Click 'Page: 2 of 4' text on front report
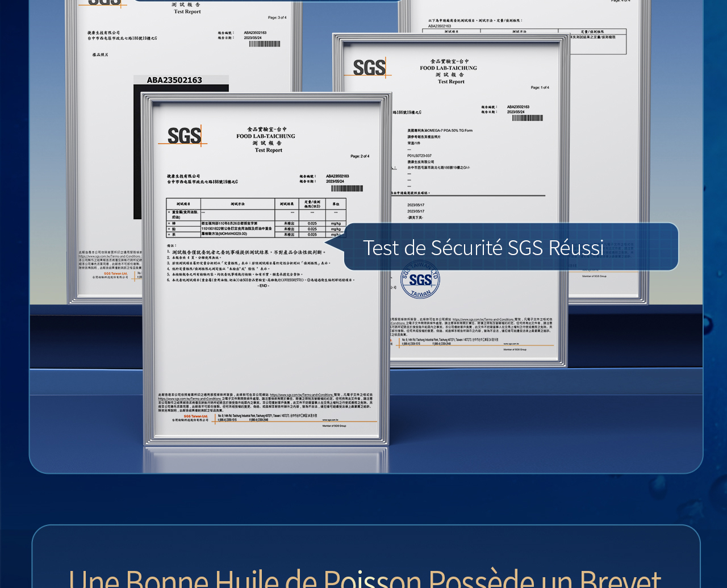The width and height of the screenshot is (727, 588). [360, 156]
